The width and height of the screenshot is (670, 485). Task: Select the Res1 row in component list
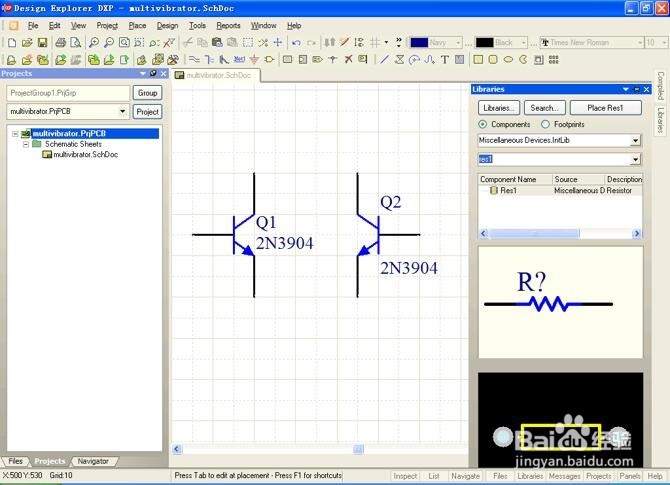pyautogui.click(x=560, y=191)
